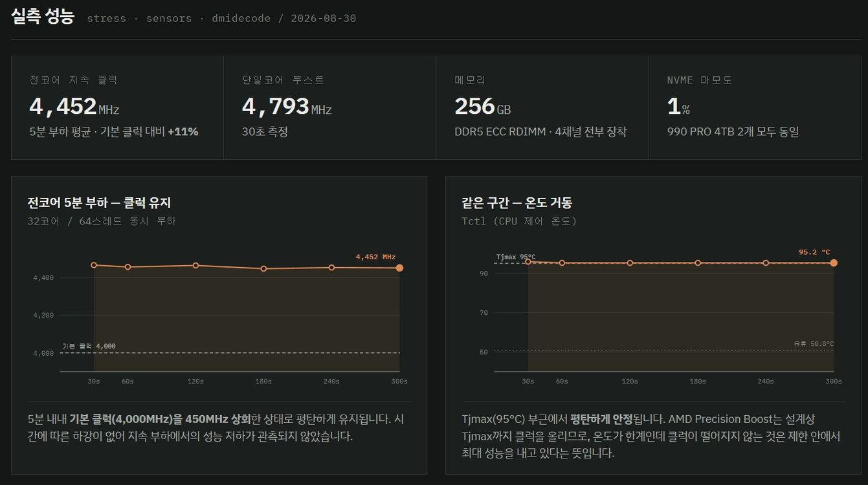Viewport: 868px width, 485px height.
Task: Click the orange 95.2 °C label
Action: coord(814,252)
